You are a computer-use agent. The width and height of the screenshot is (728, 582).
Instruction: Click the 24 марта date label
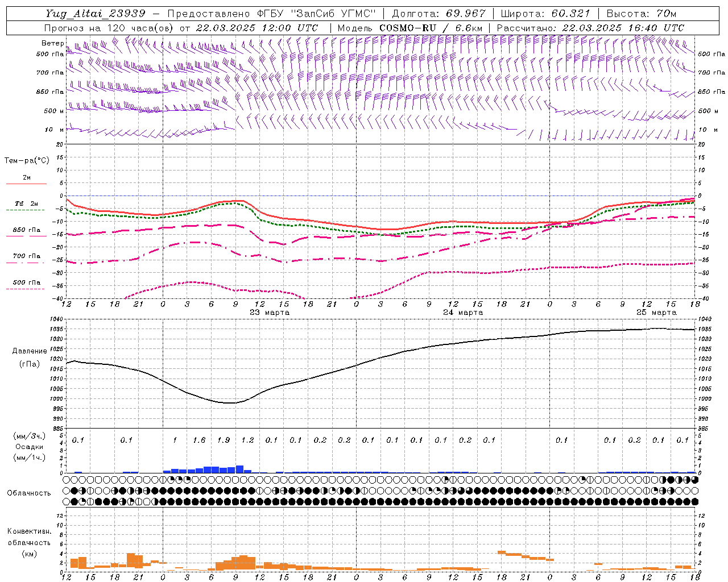pyautogui.click(x=463, y=313)
